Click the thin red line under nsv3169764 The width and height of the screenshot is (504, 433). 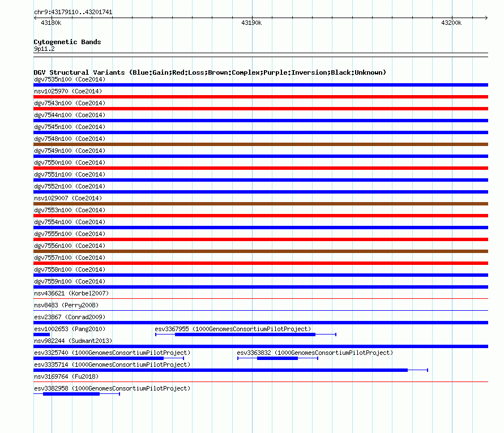(x=260, y=382)
